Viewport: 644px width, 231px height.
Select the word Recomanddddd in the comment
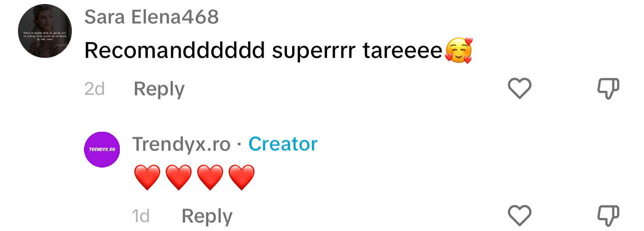tap(174, 50)
